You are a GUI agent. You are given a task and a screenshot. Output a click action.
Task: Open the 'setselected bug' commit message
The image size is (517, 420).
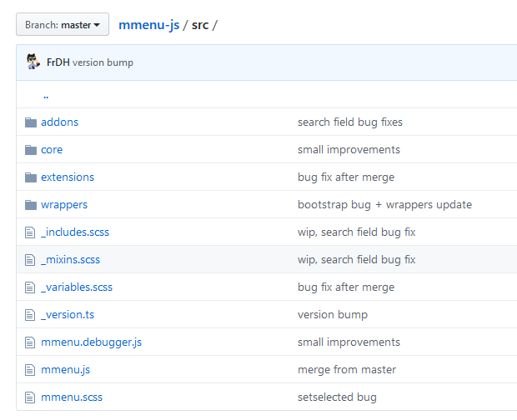337,397
